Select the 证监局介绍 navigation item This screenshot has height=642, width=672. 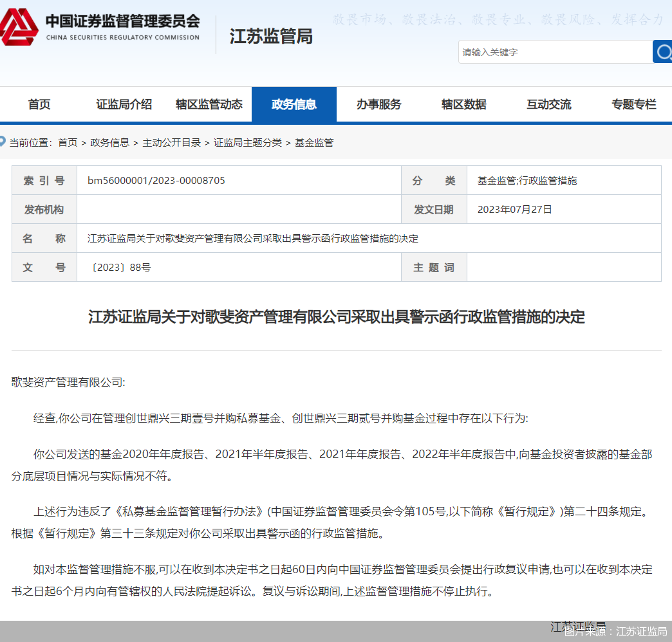(124, 104)
